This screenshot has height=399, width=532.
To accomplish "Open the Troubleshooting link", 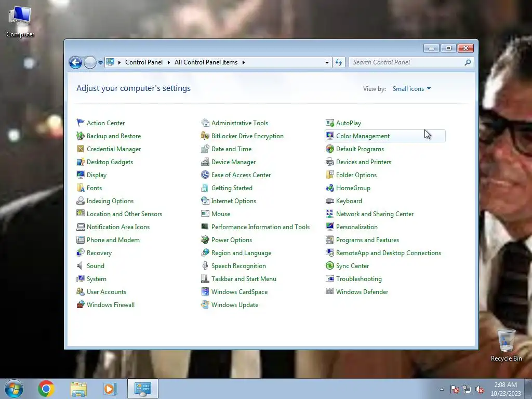I will pyautogui.click(x=358, y=279).
